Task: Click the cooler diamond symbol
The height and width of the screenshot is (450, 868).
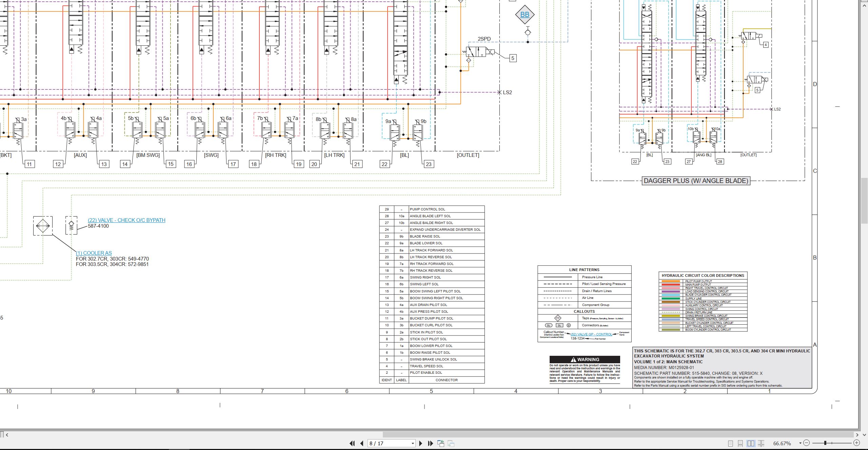Action: [x=43, y=226]
